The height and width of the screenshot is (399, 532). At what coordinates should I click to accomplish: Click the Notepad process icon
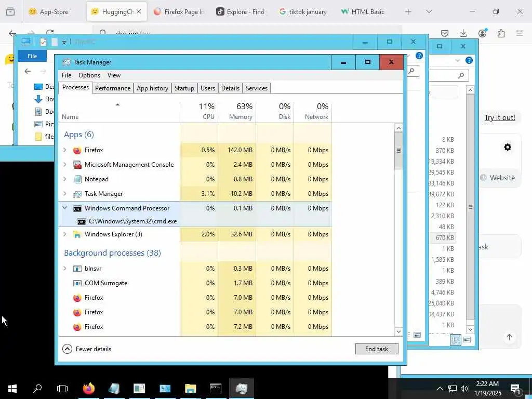[77, 179]
